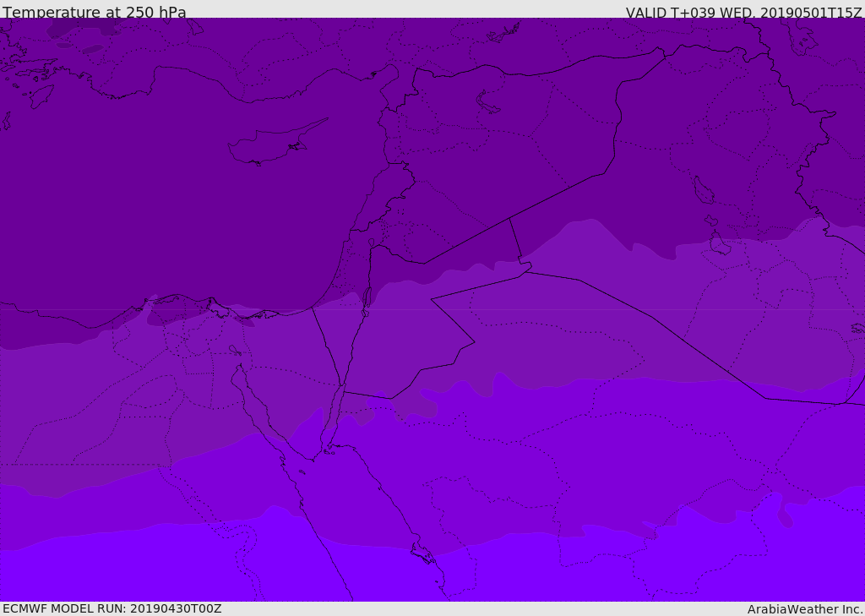The width and height of the screenshot is (865, 616).
Task: Click the 'Temperature at 250 hPa' title
Action: (x=95, y=12)
